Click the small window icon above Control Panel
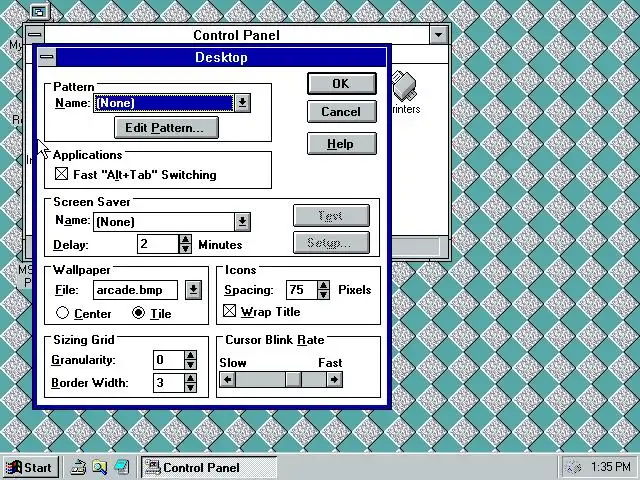The image size is (640, 480). [x=39, y=11]
